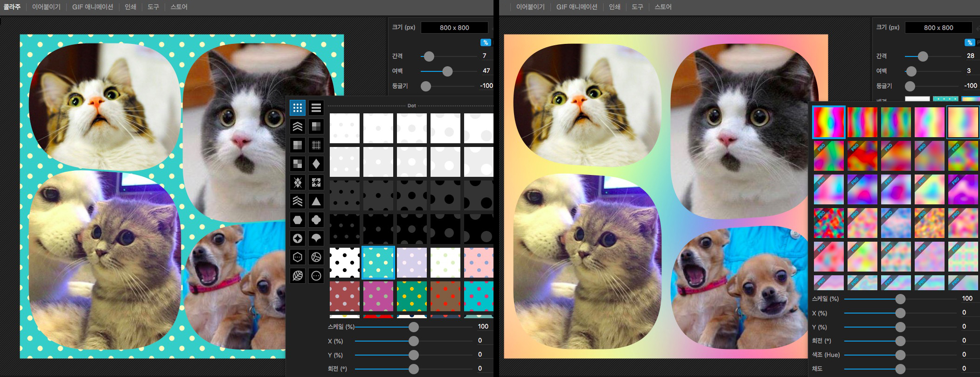Image resolution: width=980 pixels, height=377 pixels.
Task: Select the houndstooth pattern category icon
Action: [316, 182]
